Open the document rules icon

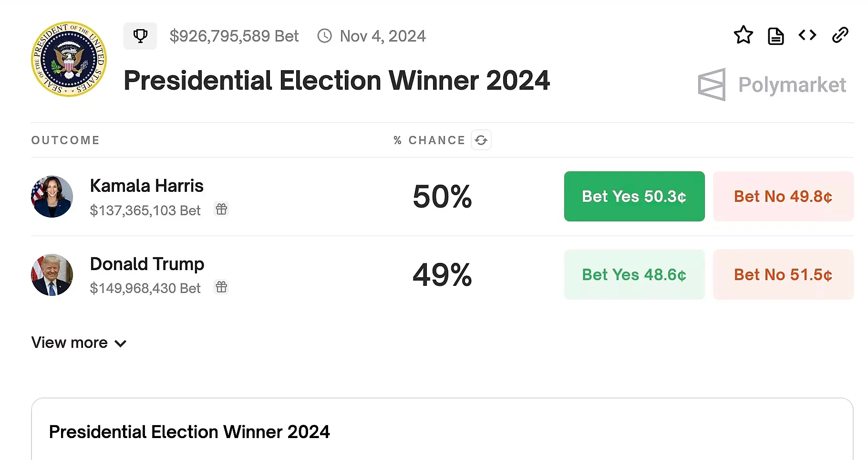coord(775,36)
